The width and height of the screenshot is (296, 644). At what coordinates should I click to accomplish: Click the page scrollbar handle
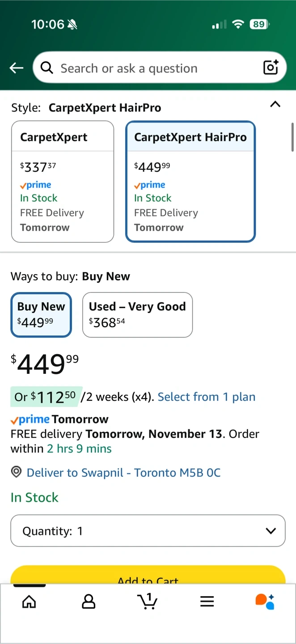293,137
